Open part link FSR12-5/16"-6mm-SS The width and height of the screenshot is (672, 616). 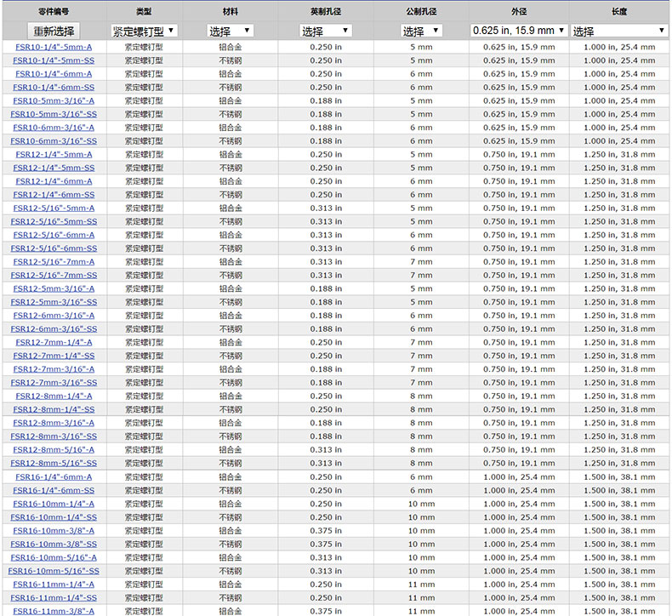(54, 248)
